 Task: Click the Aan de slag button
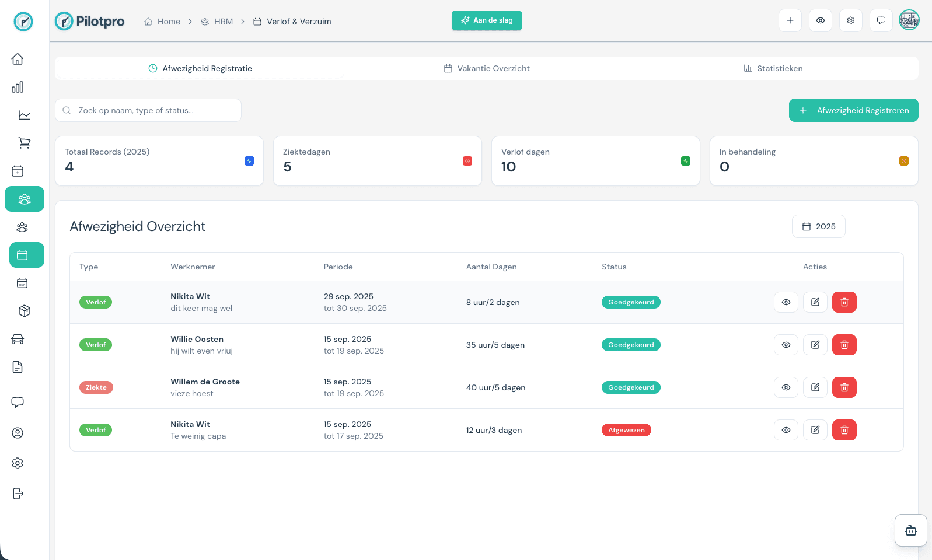tap(486, 20)
